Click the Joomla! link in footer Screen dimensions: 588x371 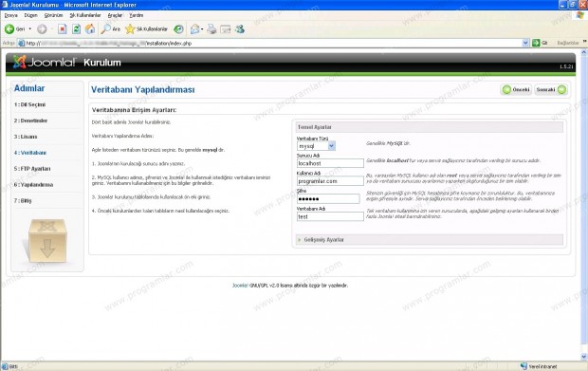240,286
